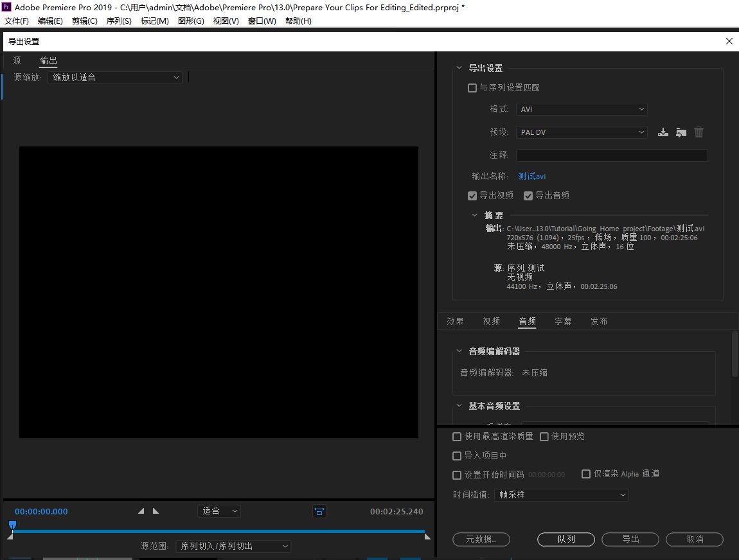Click the Queue button
739x560 pixels.
click(x=566, y=539)
